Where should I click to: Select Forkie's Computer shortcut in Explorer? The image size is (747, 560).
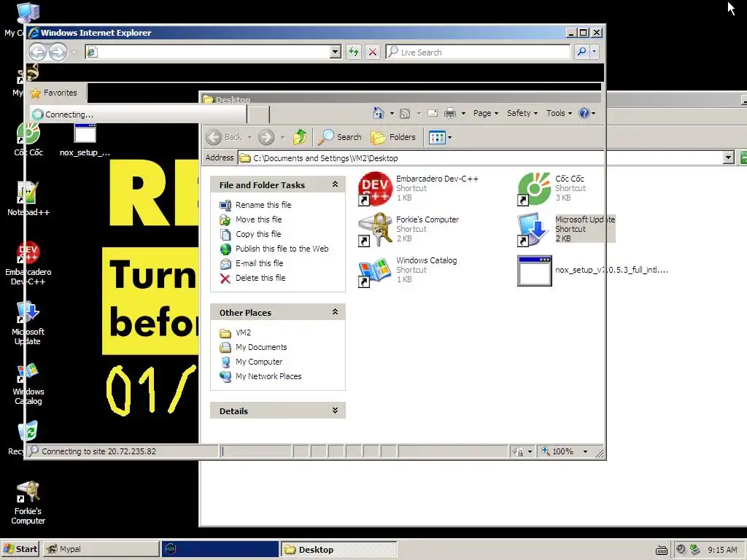(x=409, y=229)
